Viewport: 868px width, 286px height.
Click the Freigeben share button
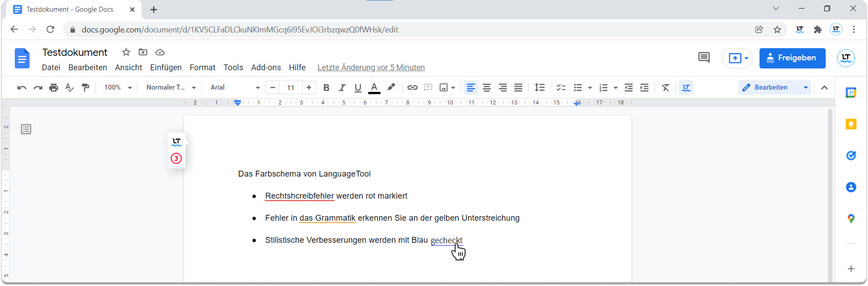pyautogui.click(x=792, y=58)
